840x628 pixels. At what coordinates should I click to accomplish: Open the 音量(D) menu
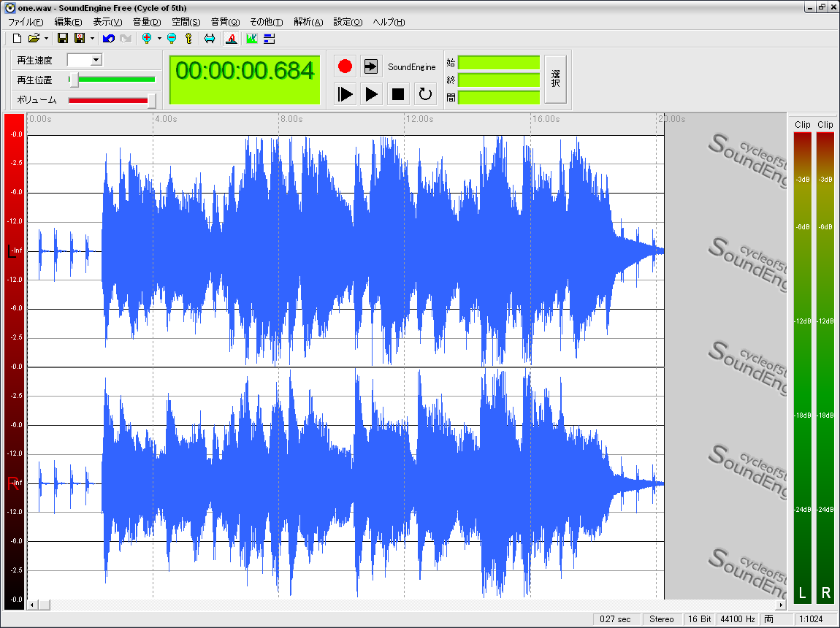coord(146,22)
